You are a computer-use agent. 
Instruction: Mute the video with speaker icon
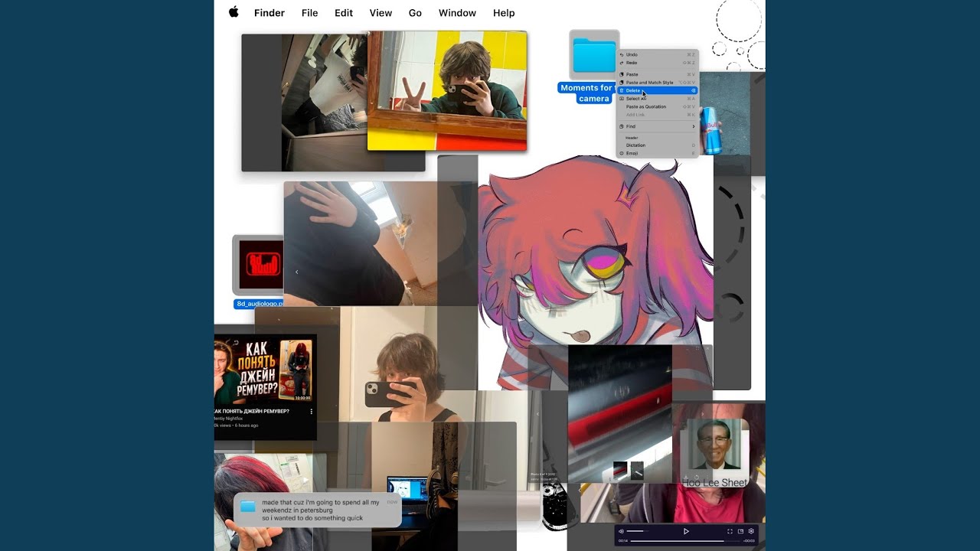coord(621,531)
